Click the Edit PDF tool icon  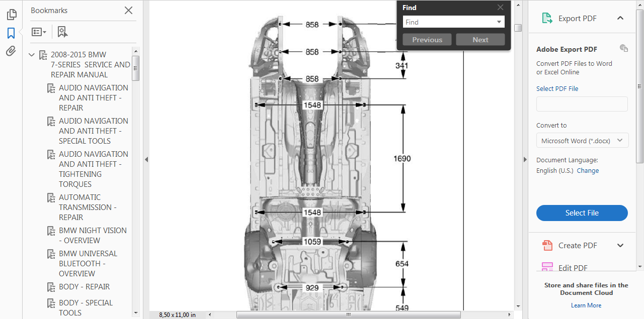pos(547,267)
